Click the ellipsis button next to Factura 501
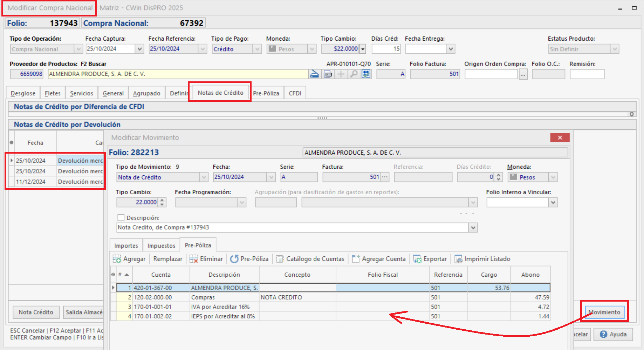 point(385,177)
